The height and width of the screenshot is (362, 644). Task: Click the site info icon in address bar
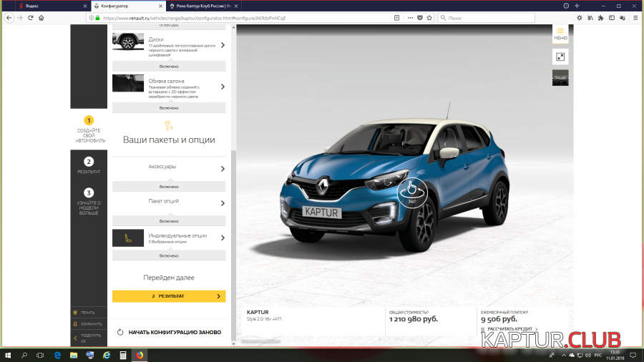(x=92, y=18)
